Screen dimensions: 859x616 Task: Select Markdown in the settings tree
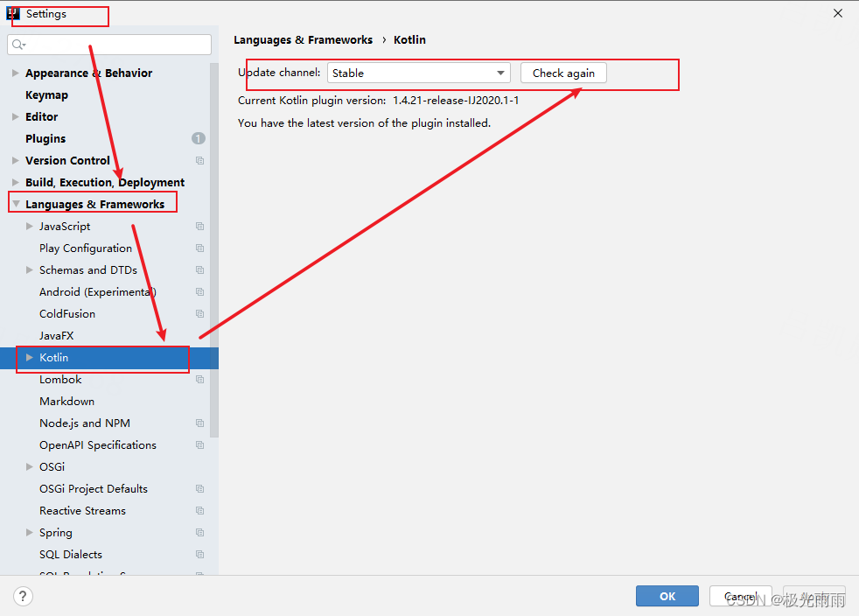pos(66,401)
